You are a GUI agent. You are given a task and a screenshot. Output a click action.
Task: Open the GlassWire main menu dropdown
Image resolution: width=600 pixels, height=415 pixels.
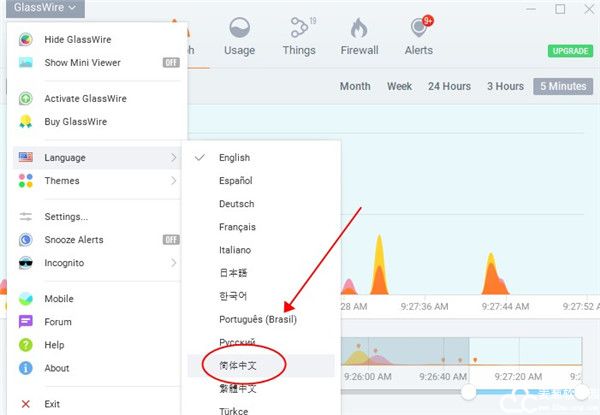tap(45, 8)
